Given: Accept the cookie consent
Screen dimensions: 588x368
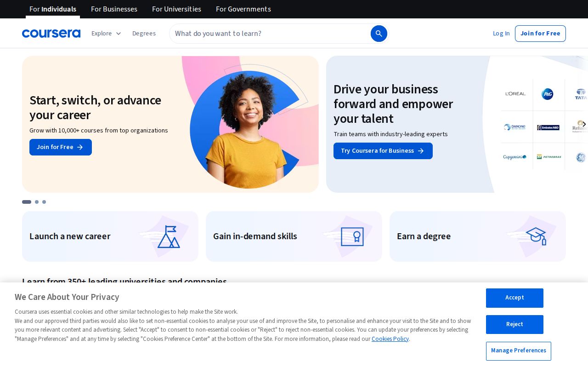Looking at the screenshot, I should pyautogui.click(x=514, y=298).
